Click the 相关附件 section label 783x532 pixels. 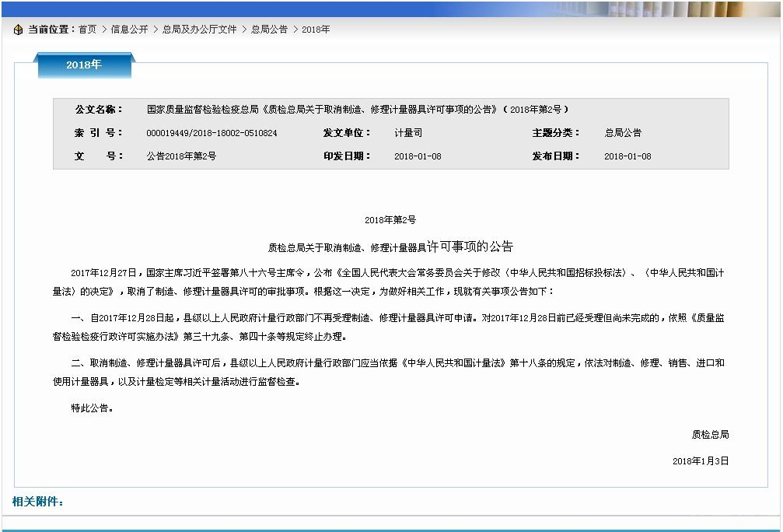coord(38,502)
